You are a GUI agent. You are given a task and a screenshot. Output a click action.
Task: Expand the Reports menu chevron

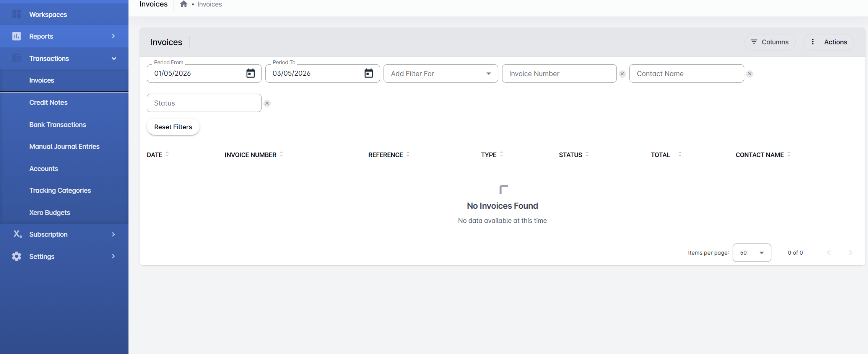pyautogui.click(x=113, y=36)
